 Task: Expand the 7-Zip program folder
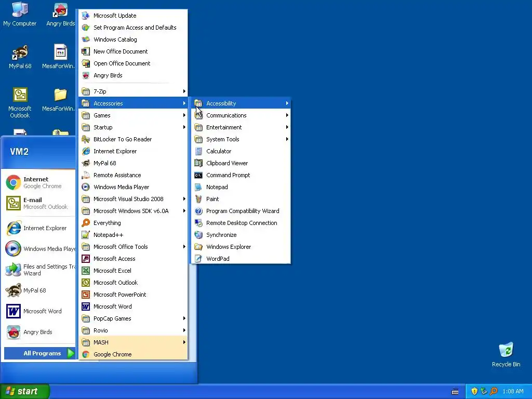133,91
